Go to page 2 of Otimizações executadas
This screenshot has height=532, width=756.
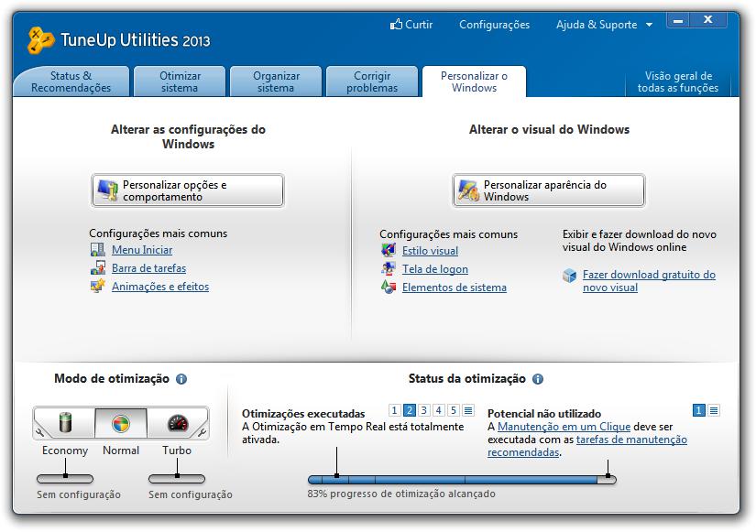[x=409, y=410]
